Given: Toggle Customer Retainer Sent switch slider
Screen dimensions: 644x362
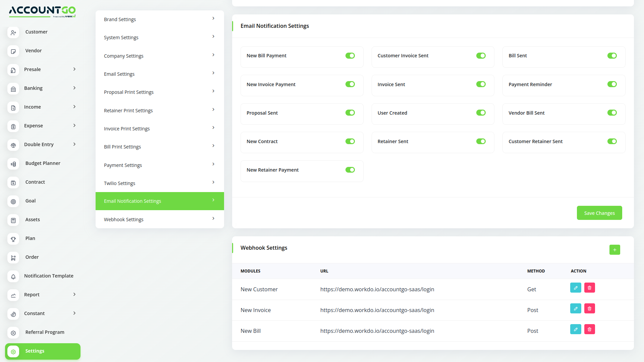Looking at the screenshot, I should tap(612, 141).
